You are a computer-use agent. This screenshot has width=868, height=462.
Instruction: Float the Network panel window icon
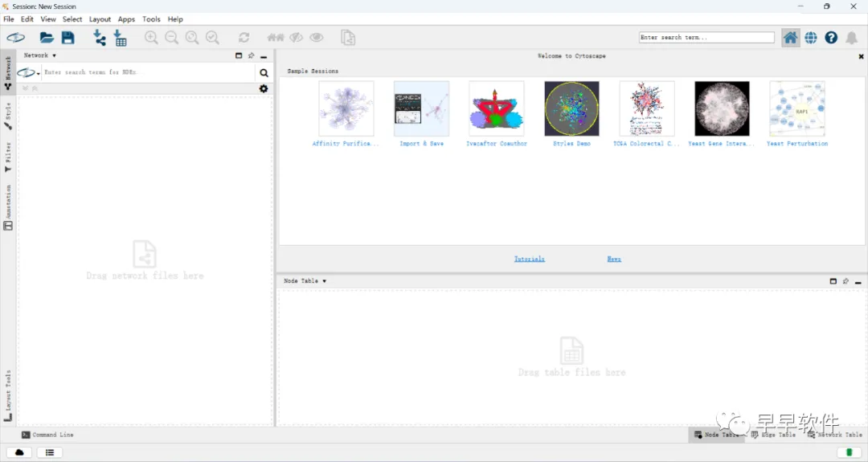239,55
